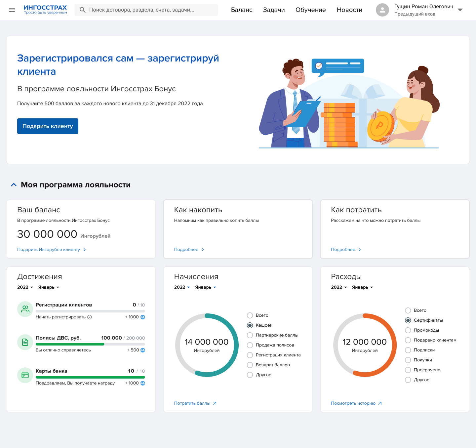Open Январь month dropdown in Начисления
Viewport: 476px width, 448px height.
tap(206, 287)
